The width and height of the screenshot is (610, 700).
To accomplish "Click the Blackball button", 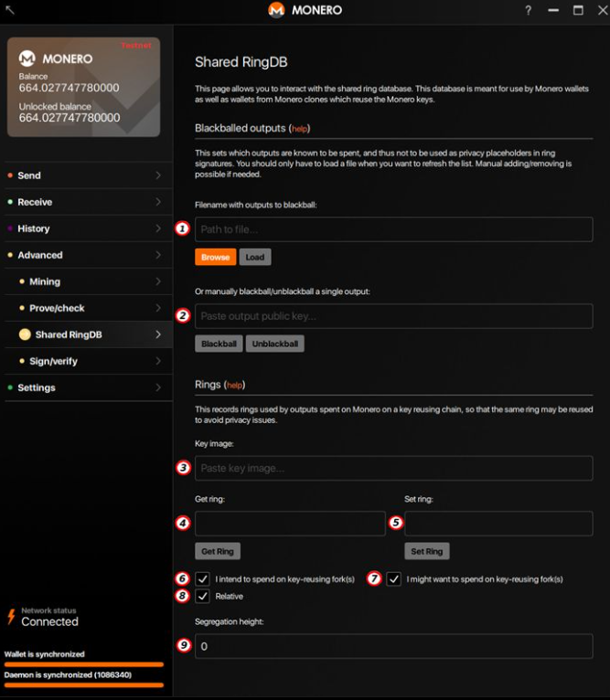I will pos(219,345).
